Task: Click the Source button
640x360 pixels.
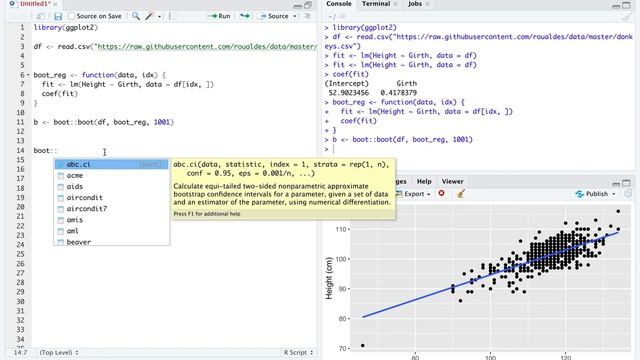Action: (x=274, y=16)
